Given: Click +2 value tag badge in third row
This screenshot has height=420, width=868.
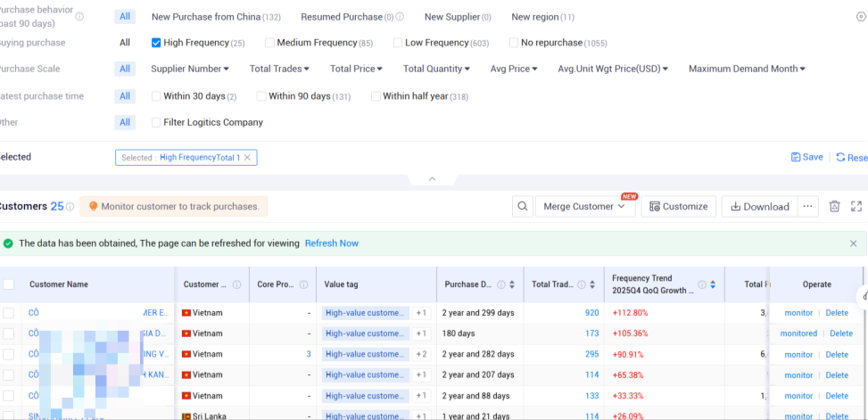Looking at the screenshot, I should click(421, 355).
